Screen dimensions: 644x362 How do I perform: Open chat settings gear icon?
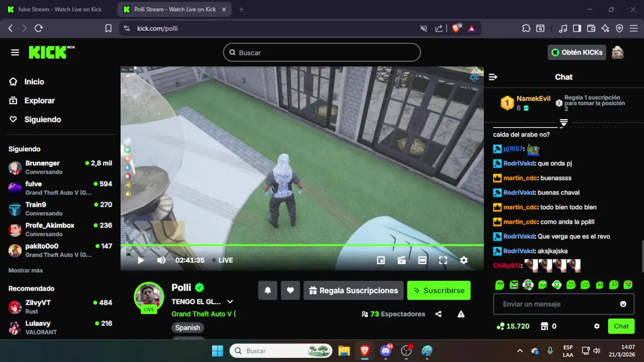[597, 326]
